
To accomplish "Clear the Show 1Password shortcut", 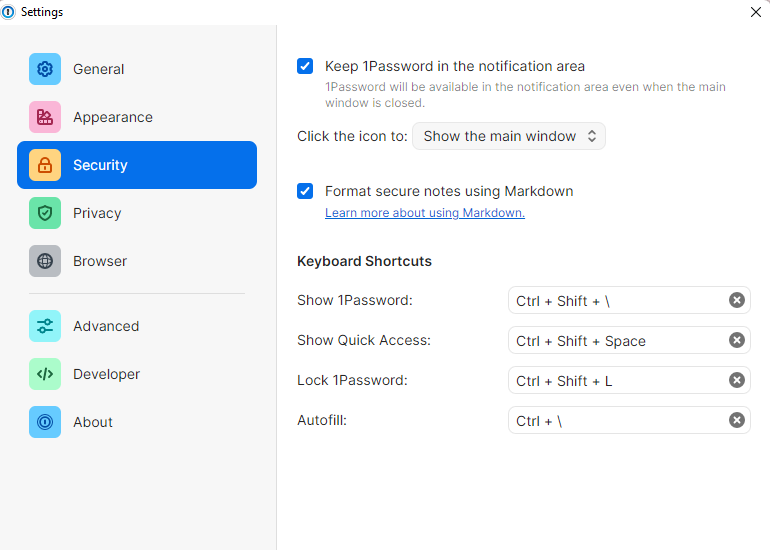I will [737, 300].
